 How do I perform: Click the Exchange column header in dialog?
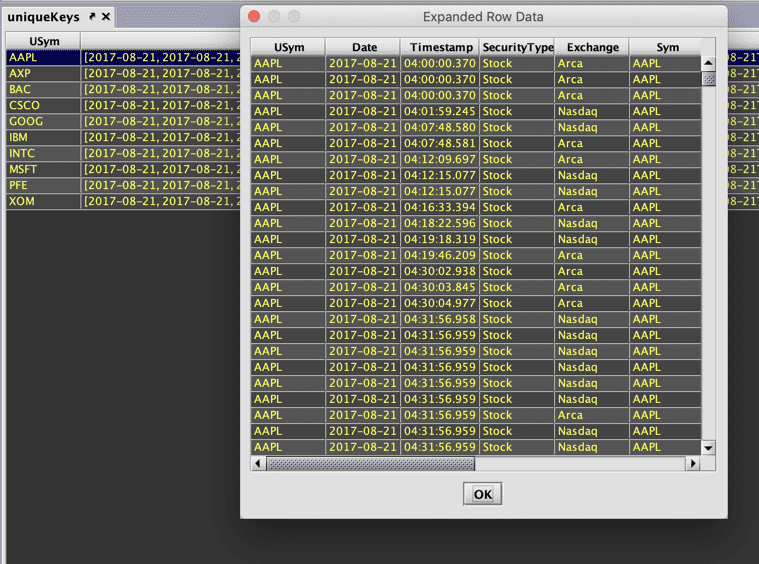[592, 47]
